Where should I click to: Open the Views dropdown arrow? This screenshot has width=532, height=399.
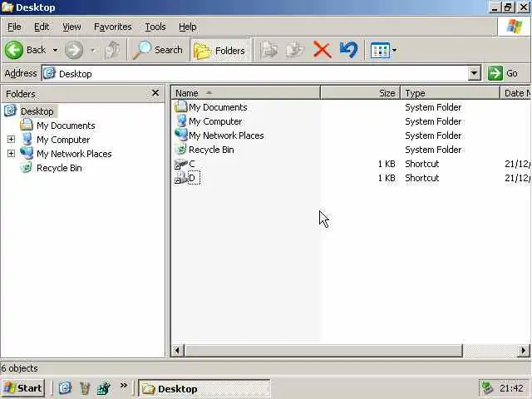coord(394,50)
